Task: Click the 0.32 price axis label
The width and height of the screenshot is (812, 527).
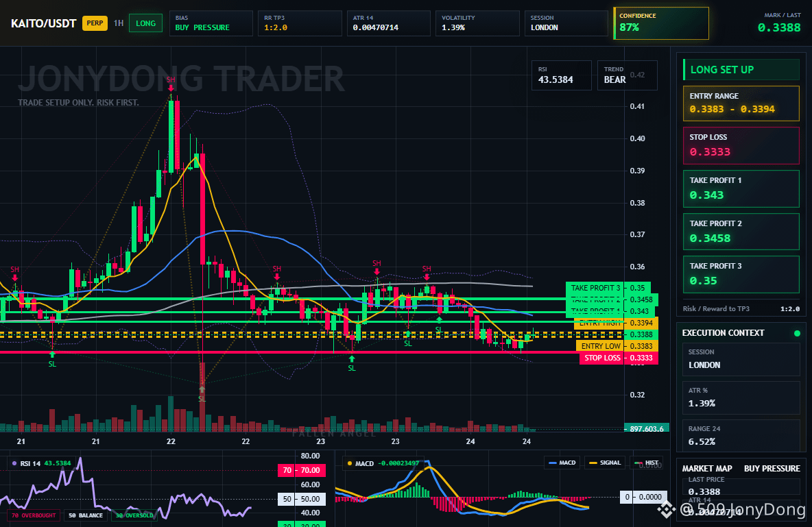Action: coord(638,395)
